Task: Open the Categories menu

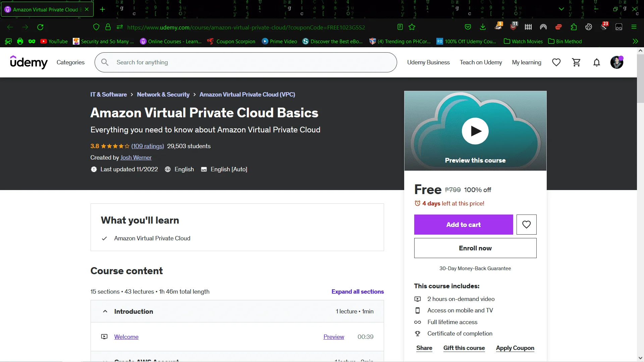Action: [x=70, y=62]
